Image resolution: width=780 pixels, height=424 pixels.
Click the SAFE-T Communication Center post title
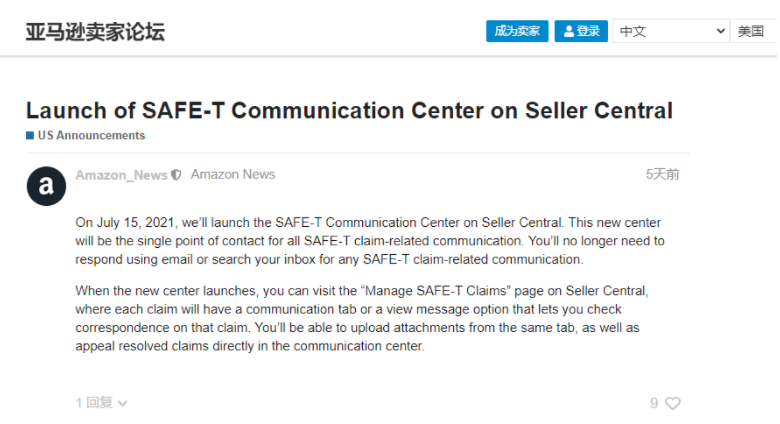[349, 110]
